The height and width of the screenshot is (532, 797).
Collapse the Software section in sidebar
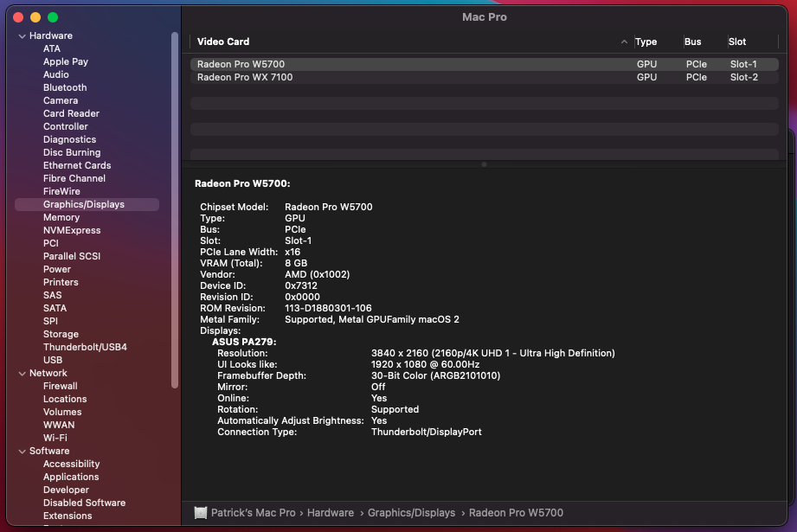(22, 452)
